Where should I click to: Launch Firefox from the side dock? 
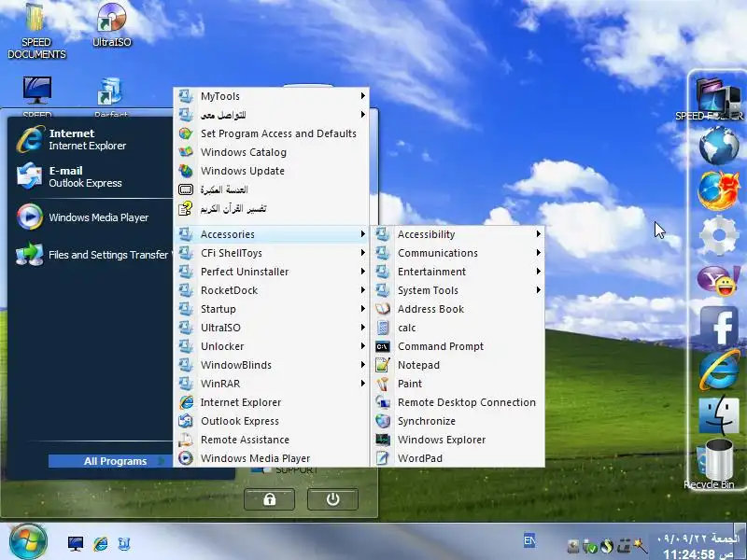(718, 190)
